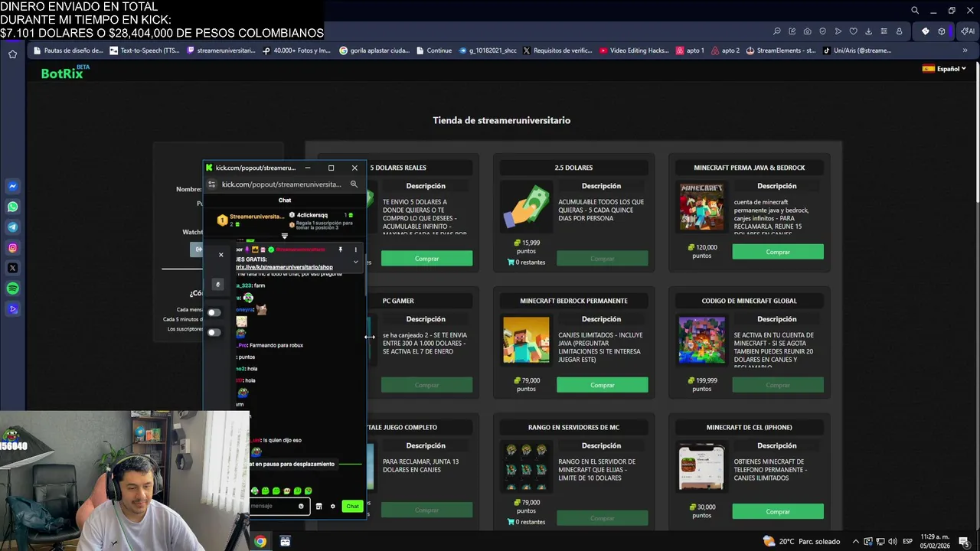Click Comprar for MINECRAFT PERMA JAVA & BEDROCK
Image resolution: width=980 pixels, height=551 pixels.
click(x=778, y=252)
